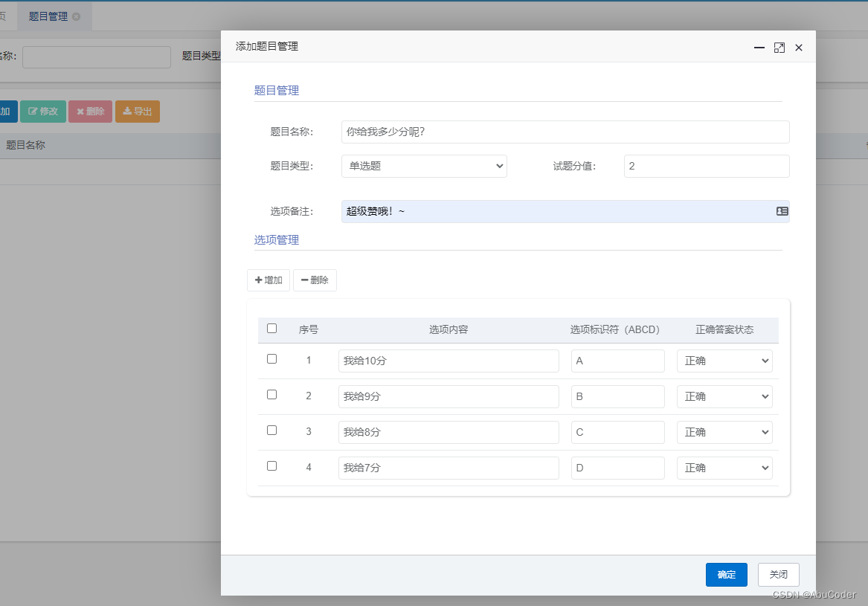
Task: Click the 选项管理 section heading
Action: pyautogui.click(x=276, y=239)
